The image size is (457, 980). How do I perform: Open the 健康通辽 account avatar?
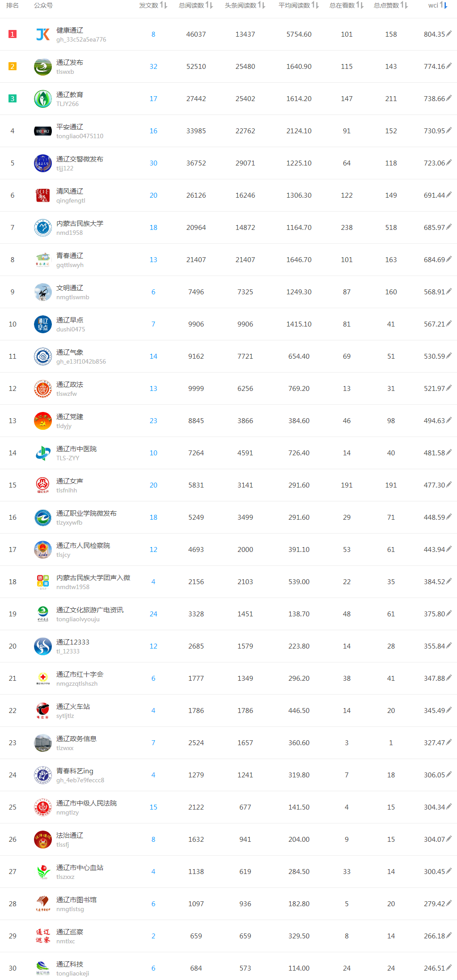pyautogui.click(x=43, y=34)
